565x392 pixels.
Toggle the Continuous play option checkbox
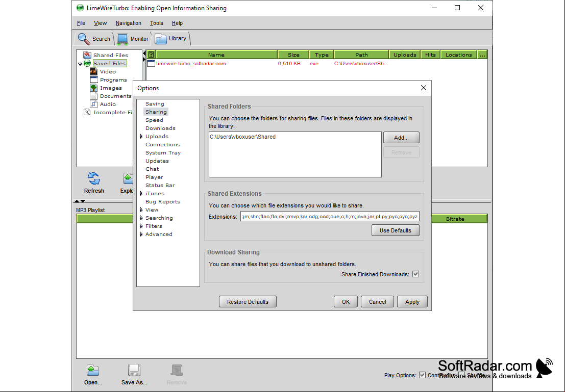click(422, 375)
